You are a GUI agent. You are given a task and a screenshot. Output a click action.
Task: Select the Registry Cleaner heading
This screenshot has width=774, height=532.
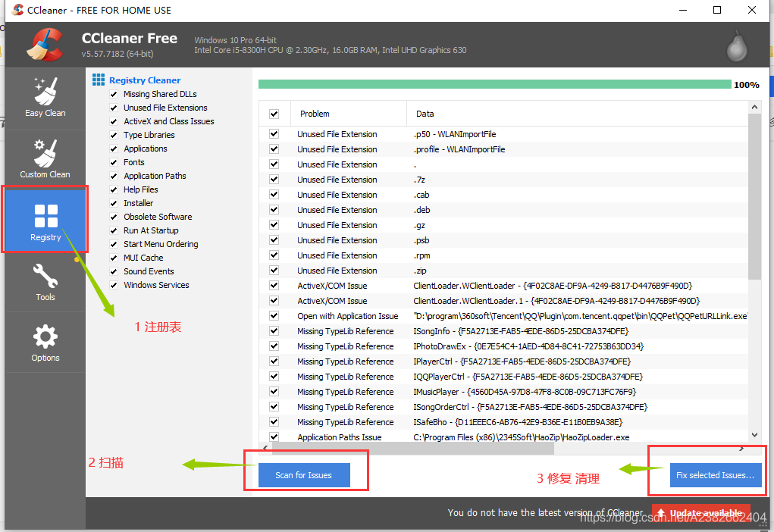[145, 80]
